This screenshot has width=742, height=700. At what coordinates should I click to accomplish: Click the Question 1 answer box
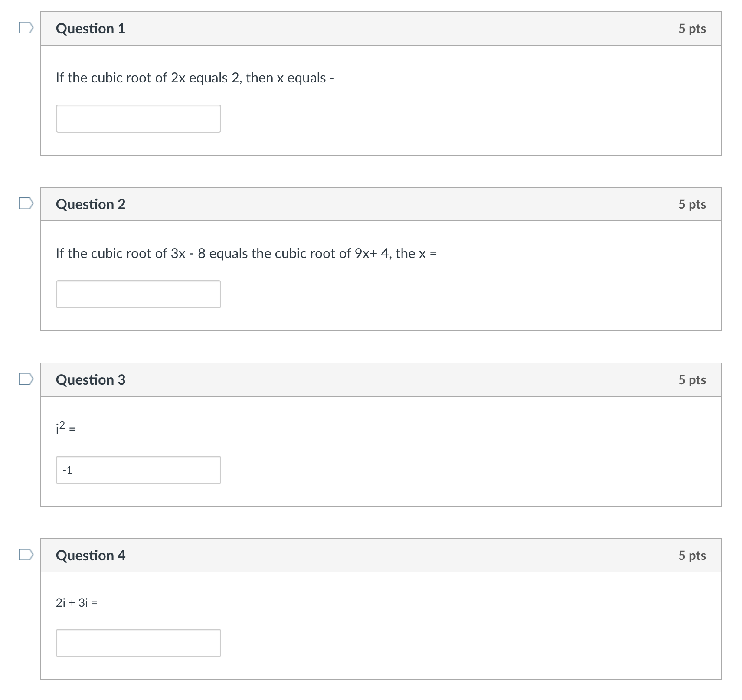point(138,119)
